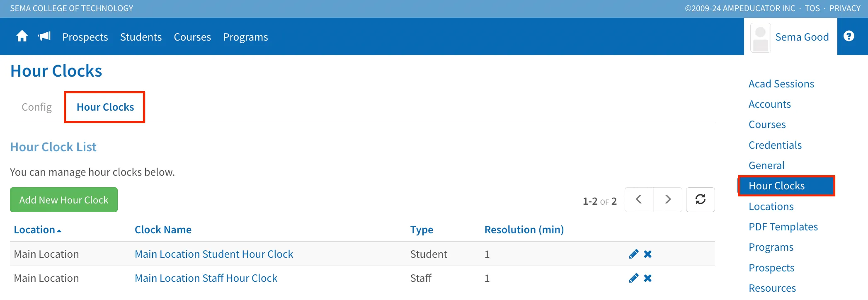This screenshot has height=300, width=868.
Task: Edit the Main Location Student Hour Clock
Action: [x=633, y=254]
